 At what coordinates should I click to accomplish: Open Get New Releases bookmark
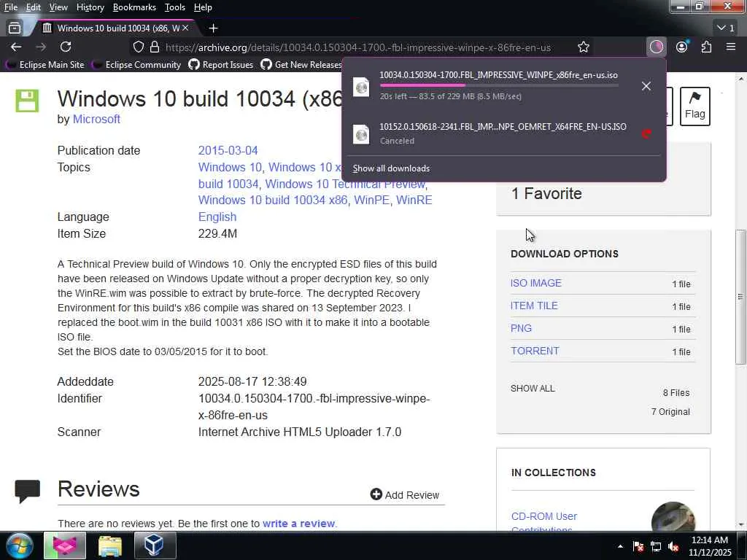pos(301,64)
